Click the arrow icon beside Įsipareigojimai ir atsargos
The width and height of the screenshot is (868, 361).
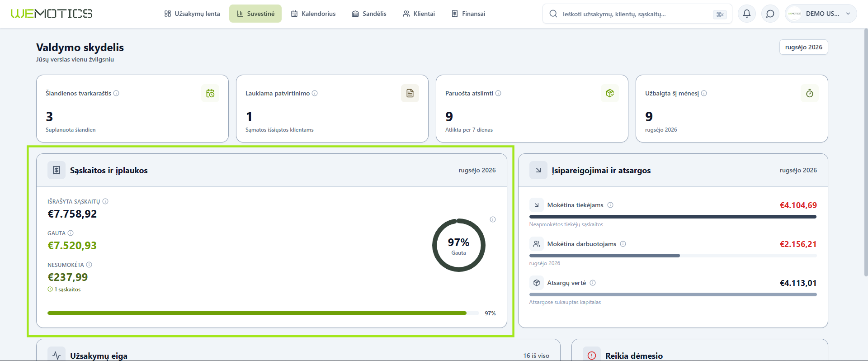[538, 170]
